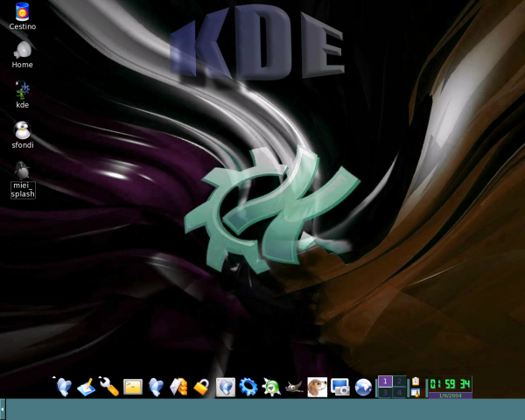Open the mail envelope panel icon

point(178,387)
